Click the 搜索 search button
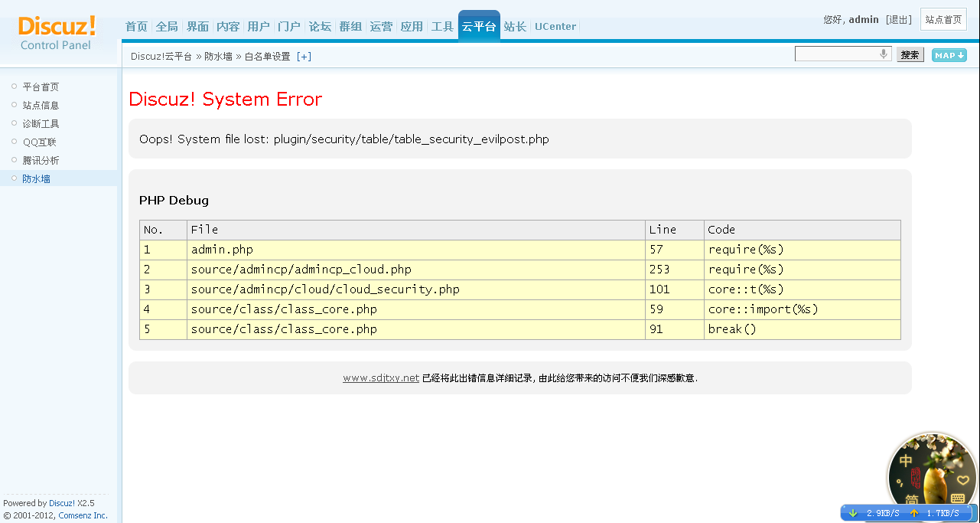 click(910, 55)
